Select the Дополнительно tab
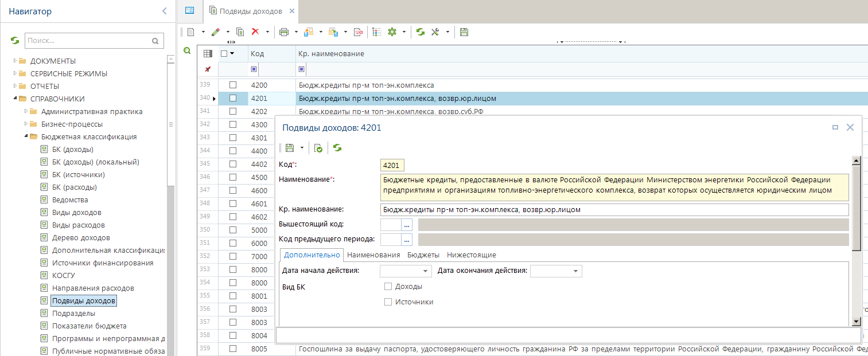The width and height of the screenshot is (868, 356). pos(312,255)
